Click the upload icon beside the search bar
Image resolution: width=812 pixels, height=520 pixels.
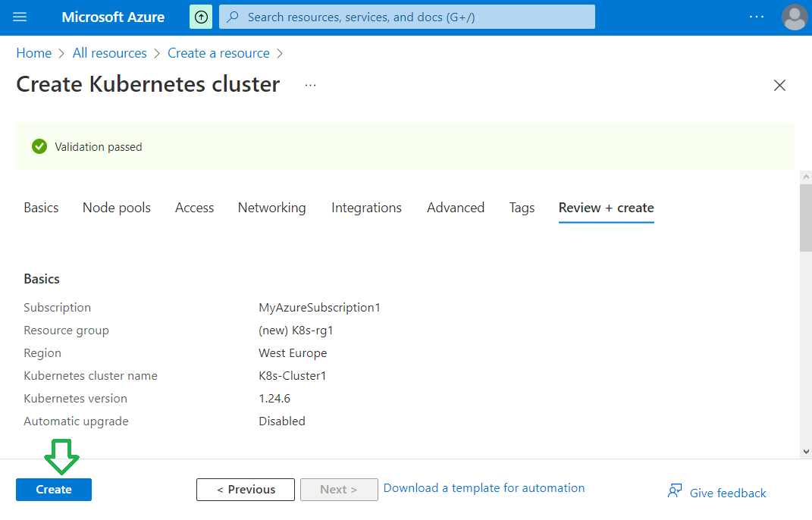201,17
